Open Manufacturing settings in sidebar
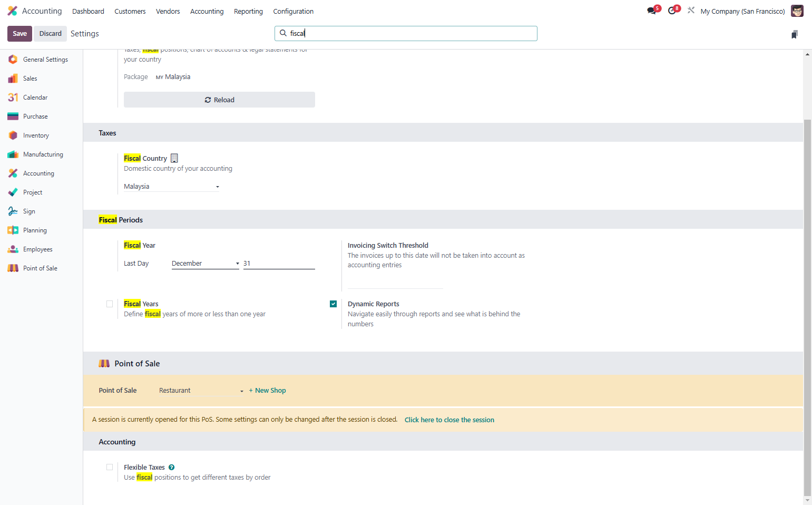812x505 pixels. [x=42, y=154]
